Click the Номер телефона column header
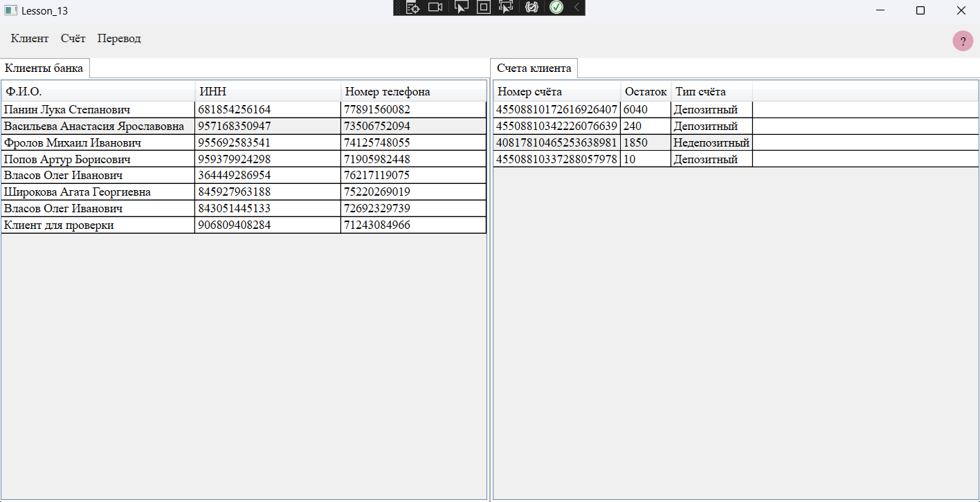 pyautogui.click(x=414, y=91)
